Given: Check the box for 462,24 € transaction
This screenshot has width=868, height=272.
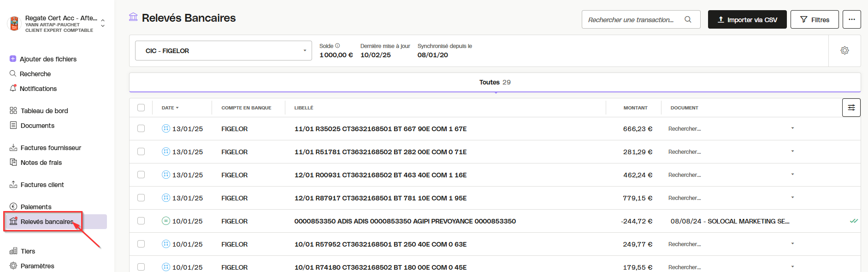Looking at the screenshot, I should (141, 175).
